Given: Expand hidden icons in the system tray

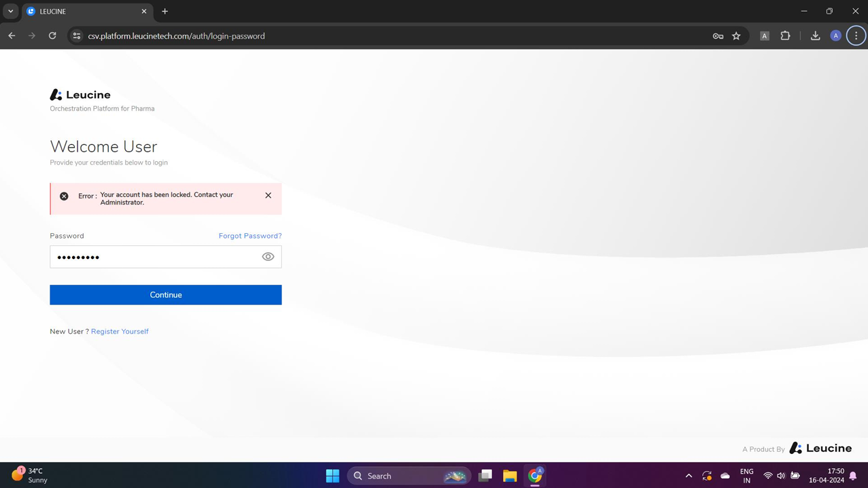Looking at the screenshot, I should [x=689, y=475].
